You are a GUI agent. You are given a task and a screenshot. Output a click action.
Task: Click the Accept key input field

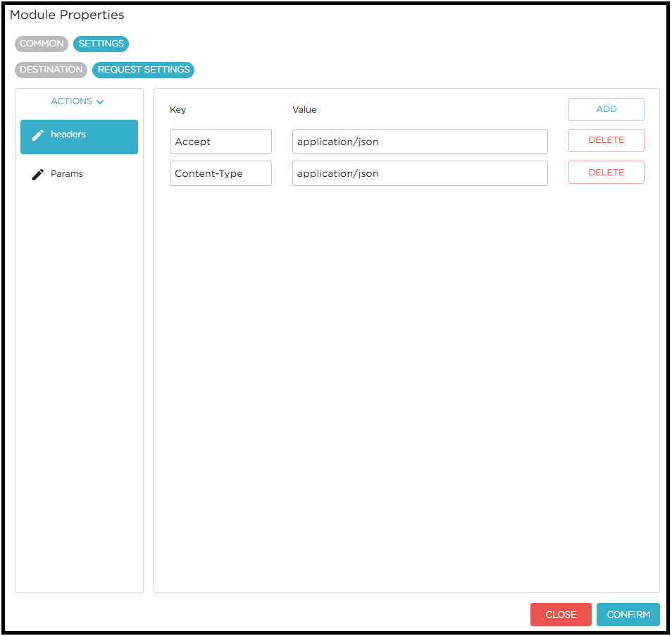tap(220, 141)
